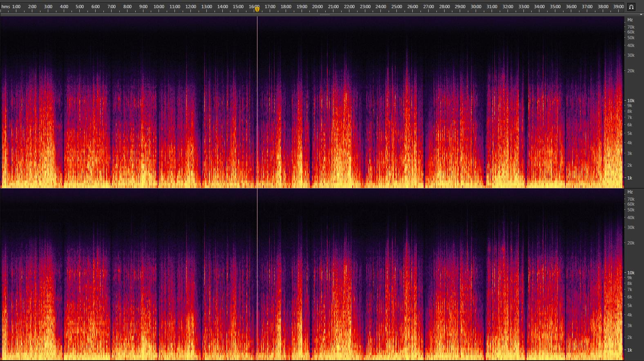The width and height of the screenshot is (644, 361).
Task: Place playhead at 30:00 on the ruler
Action: [476, 7]
